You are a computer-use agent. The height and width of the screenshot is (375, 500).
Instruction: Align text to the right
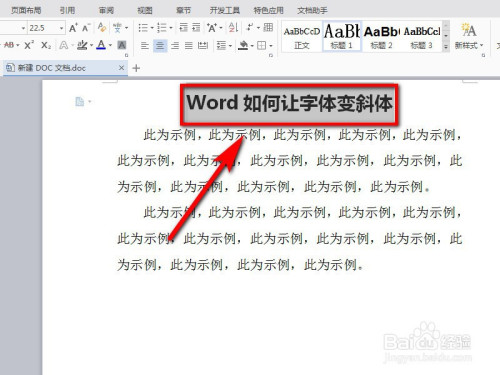coord(175,45)
